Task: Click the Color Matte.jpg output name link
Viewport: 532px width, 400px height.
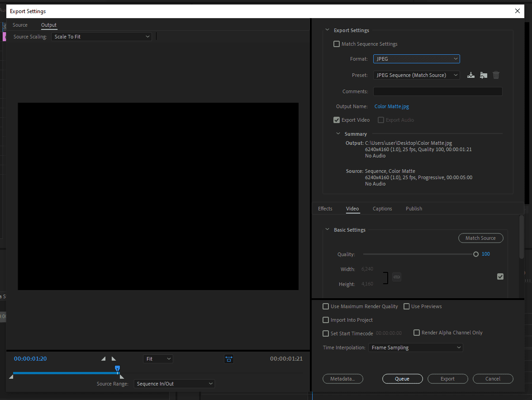Action: pos(391,107)
